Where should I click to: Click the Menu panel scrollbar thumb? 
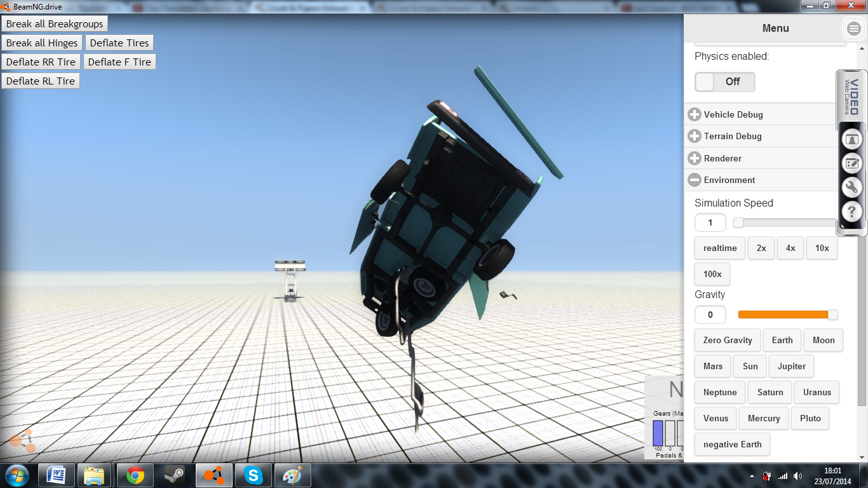tap(862, 320)
